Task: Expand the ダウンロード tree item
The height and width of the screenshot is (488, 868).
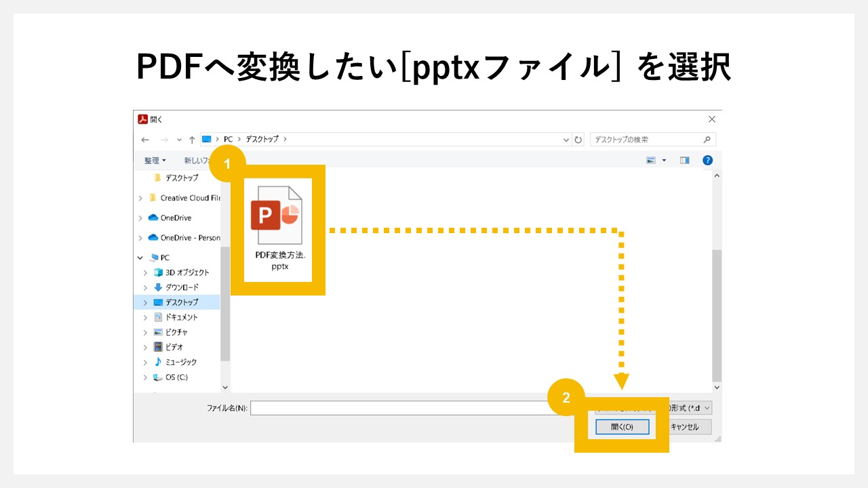Action: 144,287
